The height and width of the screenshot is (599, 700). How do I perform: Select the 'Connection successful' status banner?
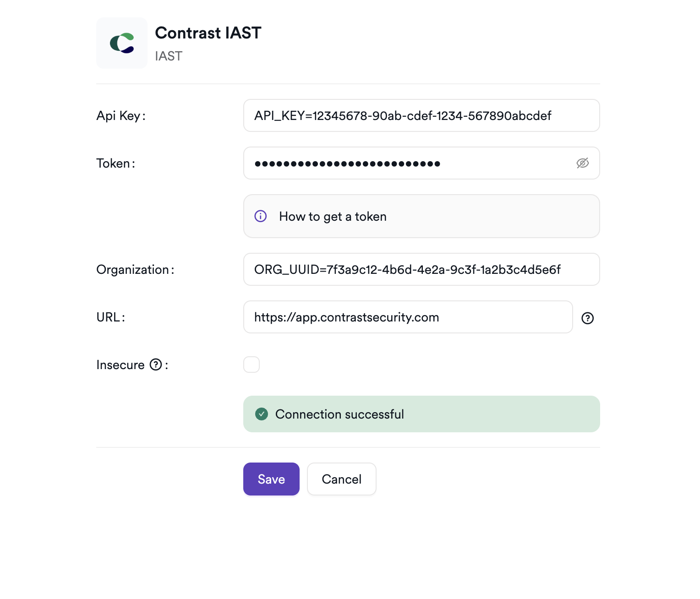421,414
